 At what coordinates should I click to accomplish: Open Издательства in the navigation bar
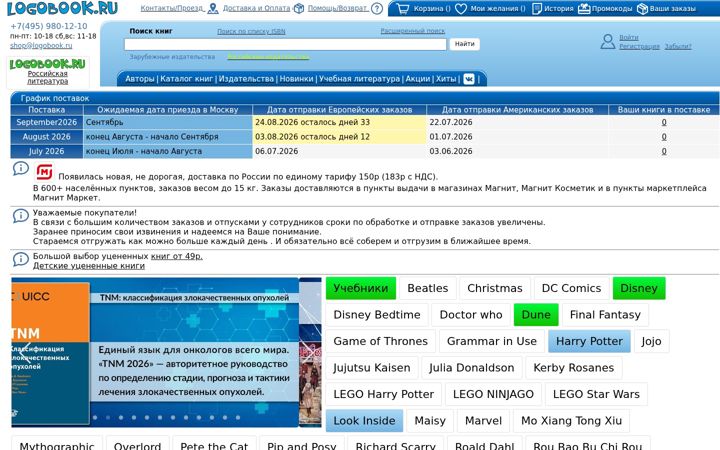[246, 79]
